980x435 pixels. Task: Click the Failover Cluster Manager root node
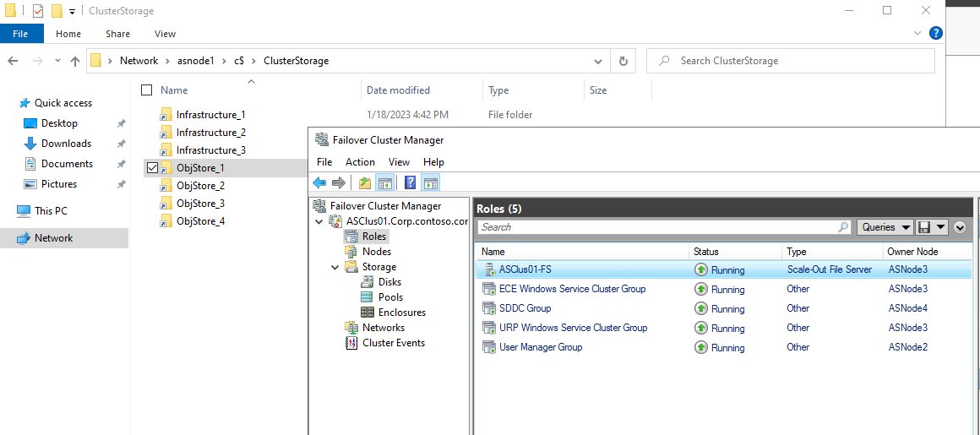[385, 205]
